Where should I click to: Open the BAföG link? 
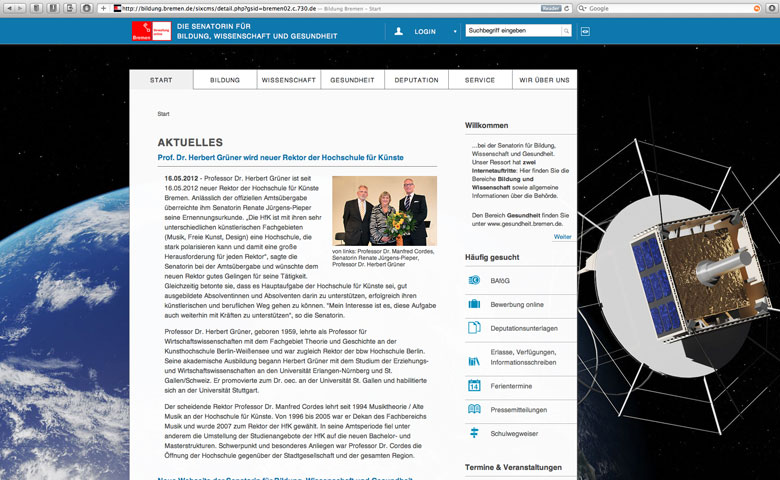[500, 281]
